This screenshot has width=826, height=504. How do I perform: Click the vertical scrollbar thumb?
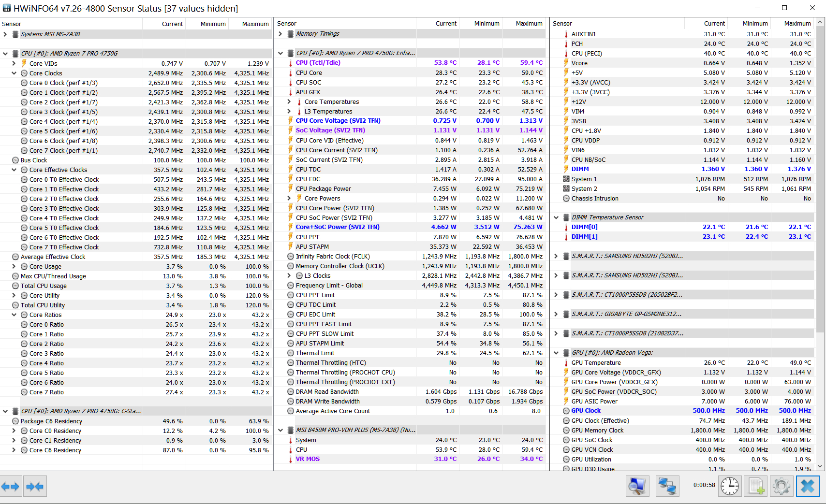(x=820, y=180)
